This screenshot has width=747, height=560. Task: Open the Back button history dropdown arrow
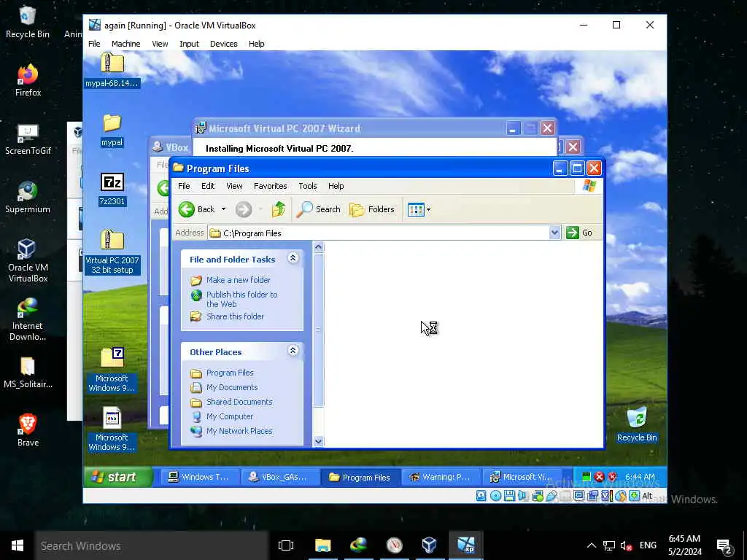pos(223,209)
